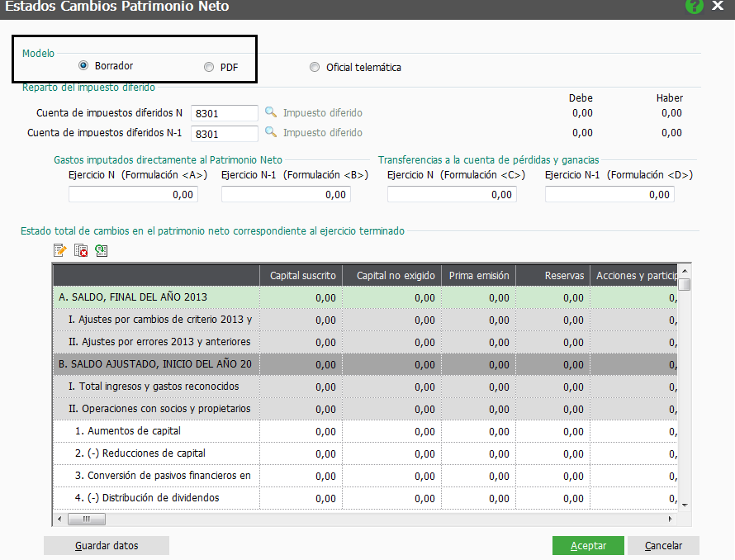735x560 pixels.
Task: Click Capital no exigido cell of Conversión row
Action: coord(392,476)
